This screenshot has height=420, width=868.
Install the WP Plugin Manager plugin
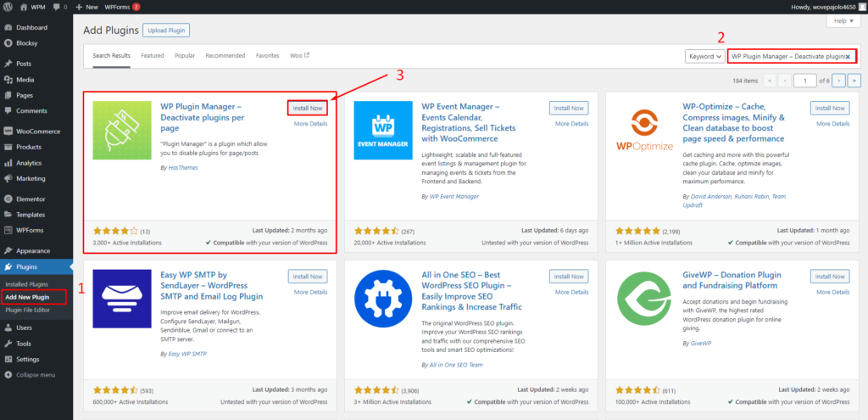point(307,108)
